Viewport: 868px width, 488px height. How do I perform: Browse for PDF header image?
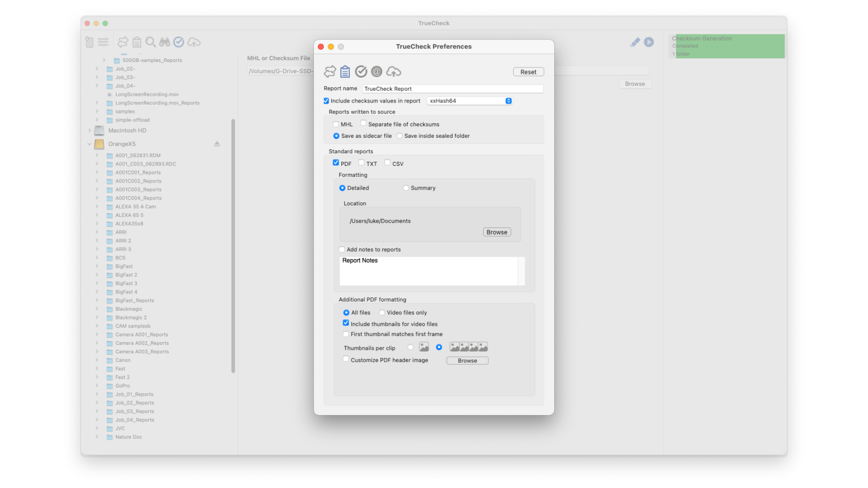pos(467,361)
